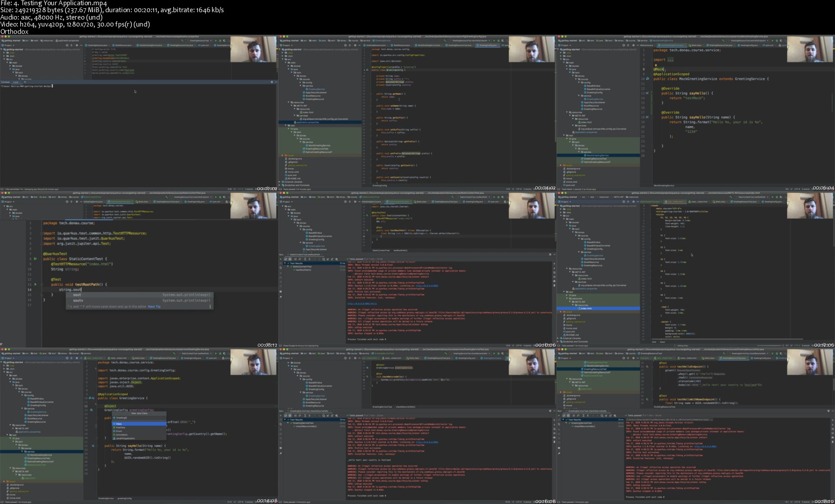This screenshot has width=835, height=504.
Task: Select highlighted MockGreetingService tree row in 00:06:04 frame
Action: (598, 155)
